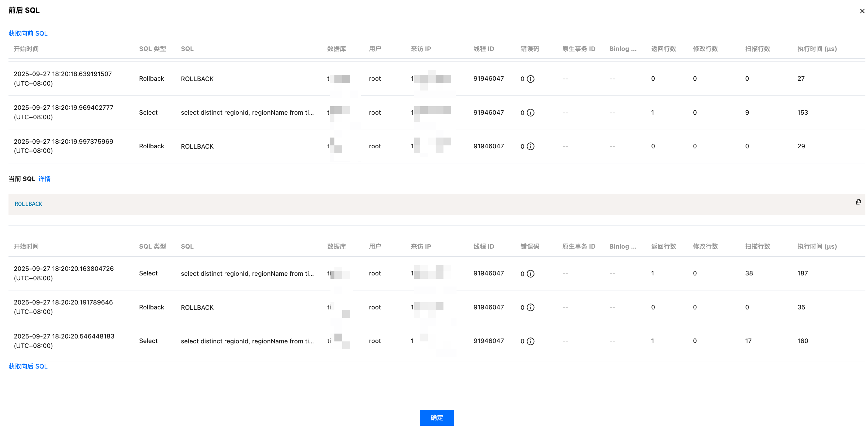
Task: Click upper table's Binlog ... column header
Action: click(x=623, y=49)
